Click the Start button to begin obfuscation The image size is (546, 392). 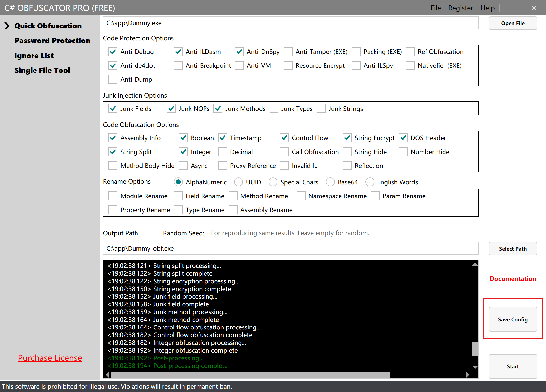[513, 366]
